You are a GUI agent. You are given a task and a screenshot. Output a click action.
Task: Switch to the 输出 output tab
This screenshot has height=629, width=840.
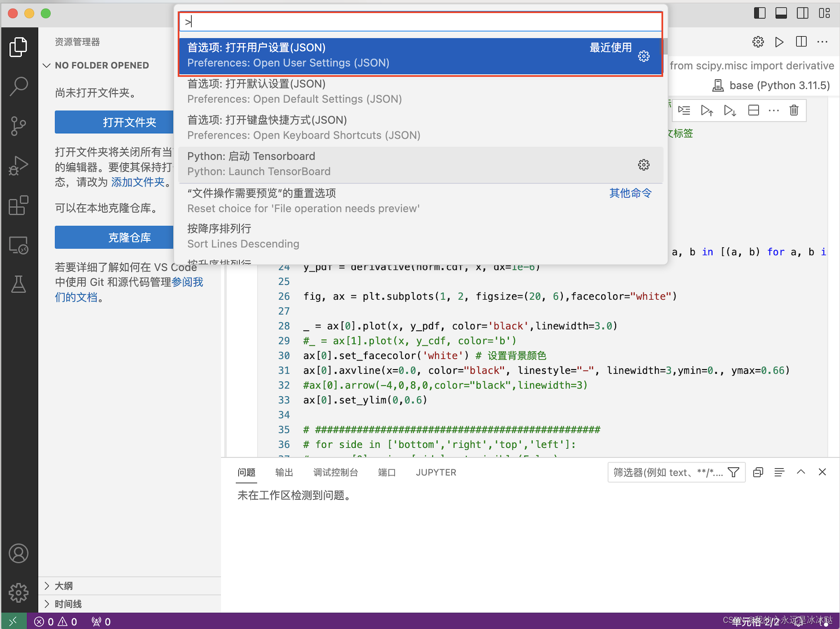click(284, 472)
